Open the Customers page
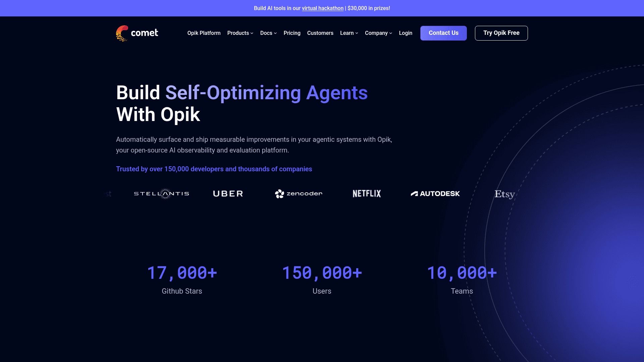 pos(320,33)
